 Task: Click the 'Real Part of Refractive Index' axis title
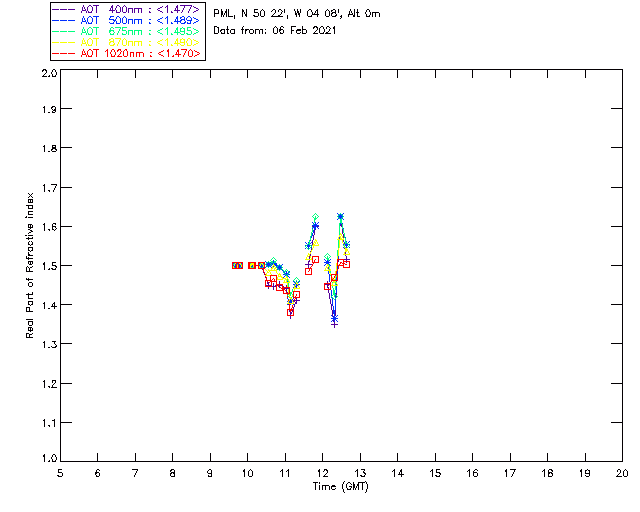coord(29,265)
